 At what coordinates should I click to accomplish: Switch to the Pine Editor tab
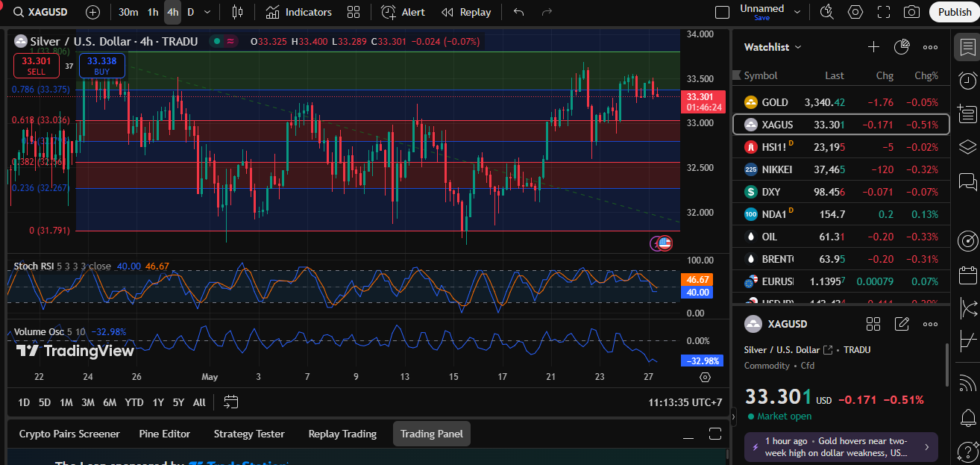click(x=164, y=434)
